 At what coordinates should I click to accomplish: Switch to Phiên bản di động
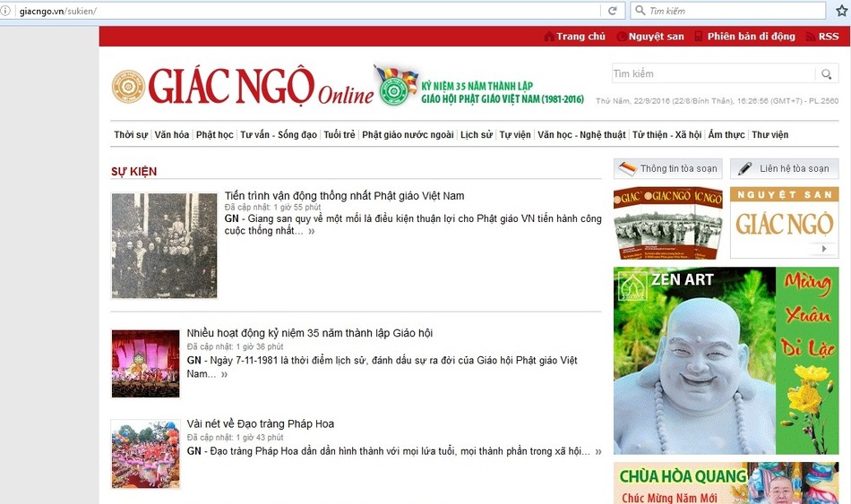(x=752, y=37)
